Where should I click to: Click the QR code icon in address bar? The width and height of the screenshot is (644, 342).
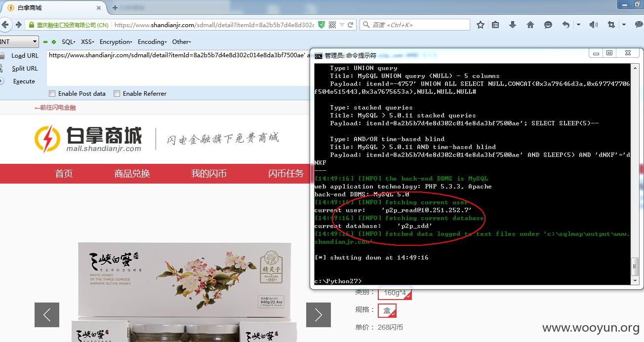pyautogui.click(x=332, y=25)
